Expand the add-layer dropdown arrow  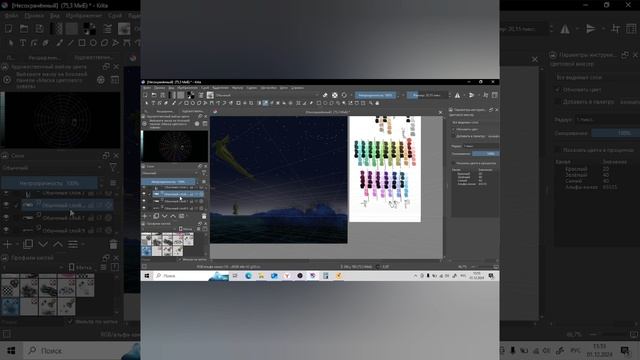[150, 216]
